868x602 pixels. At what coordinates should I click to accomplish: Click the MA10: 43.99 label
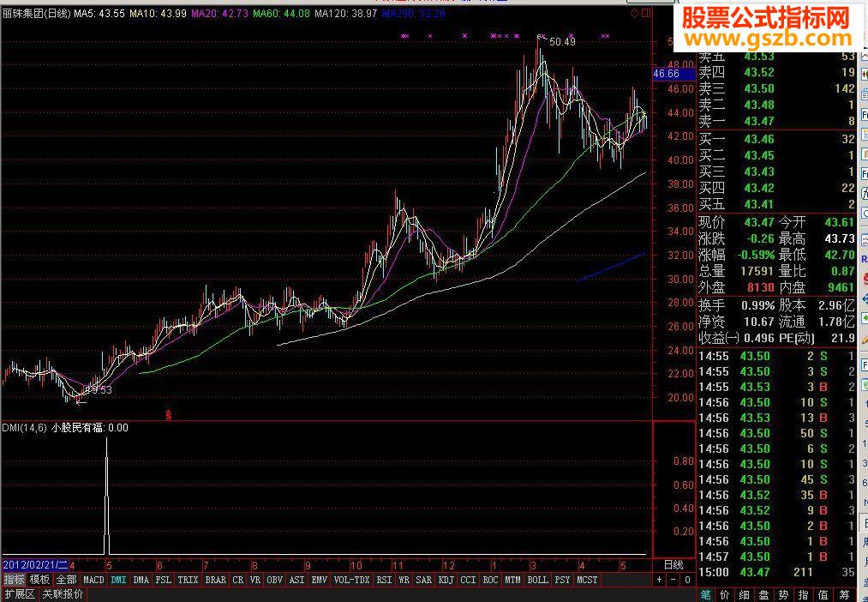158,13
